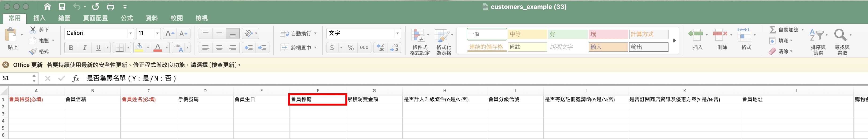This screenshot has height=139, width=868.
Task: Switch to the 插入 ribbon tab
Action: [x=39, y=18]
